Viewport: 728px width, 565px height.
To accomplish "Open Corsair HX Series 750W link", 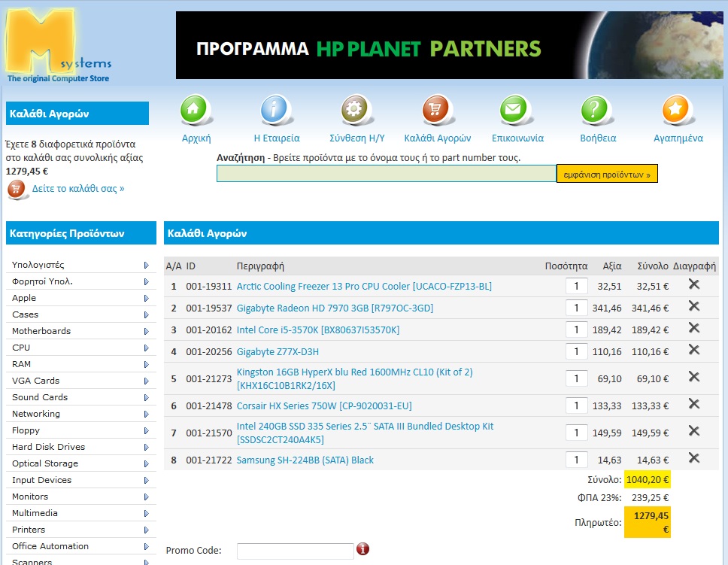I will [x=324, y=406].
